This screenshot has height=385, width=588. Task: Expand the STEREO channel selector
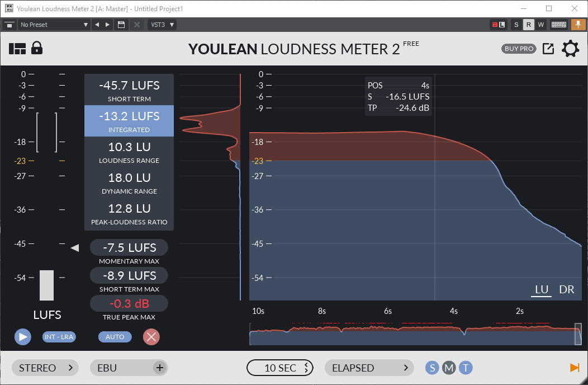45,368
